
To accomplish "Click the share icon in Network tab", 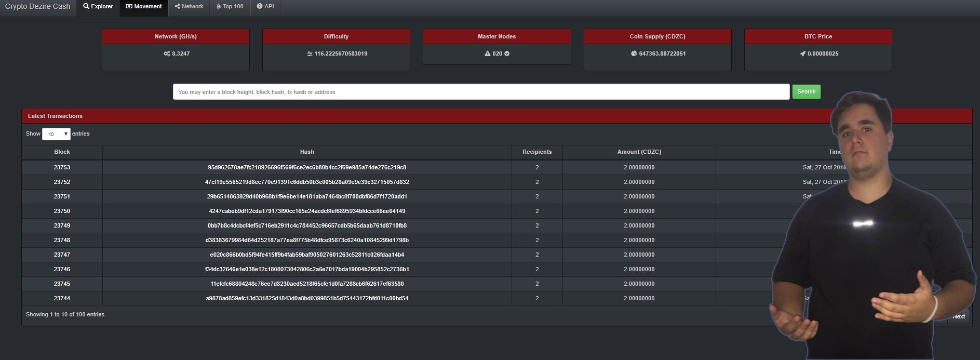I will (x=178, y=6).
